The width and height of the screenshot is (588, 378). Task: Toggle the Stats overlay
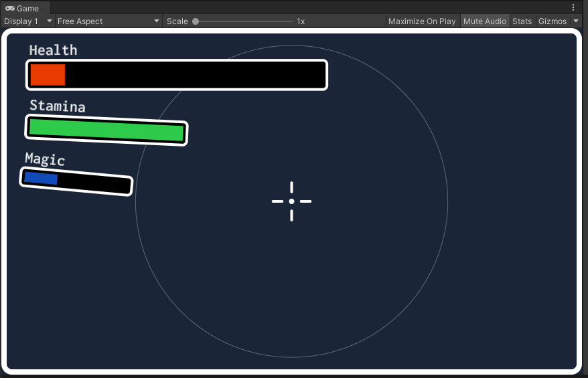click(522, 21)
